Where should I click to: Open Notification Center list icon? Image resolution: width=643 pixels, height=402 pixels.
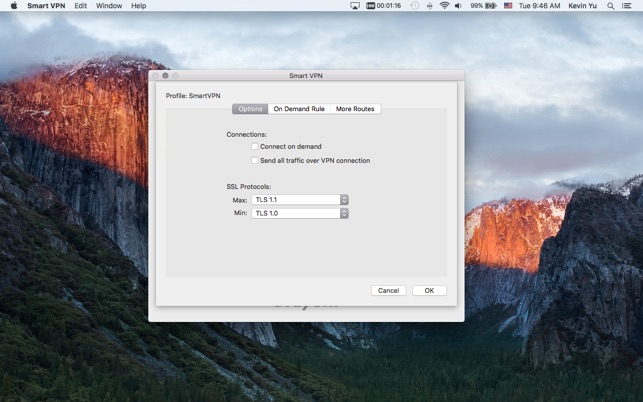click(x=627, y=6)
